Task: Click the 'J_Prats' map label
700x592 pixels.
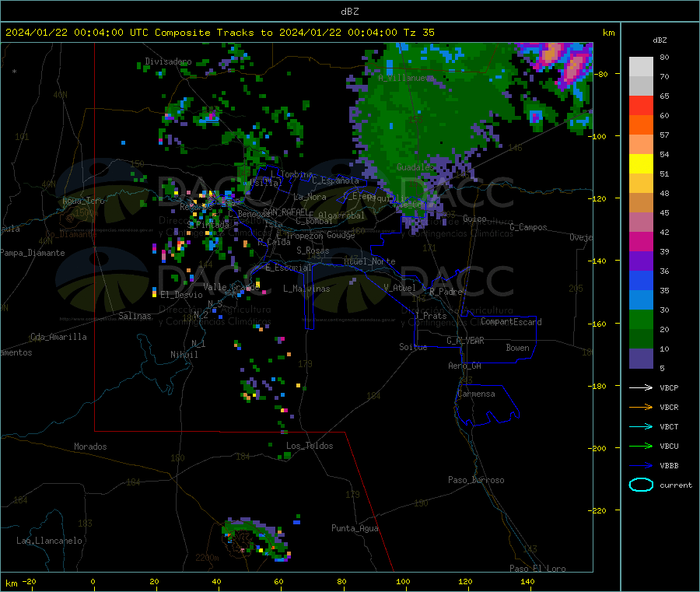Action: [x=430, y=316]
